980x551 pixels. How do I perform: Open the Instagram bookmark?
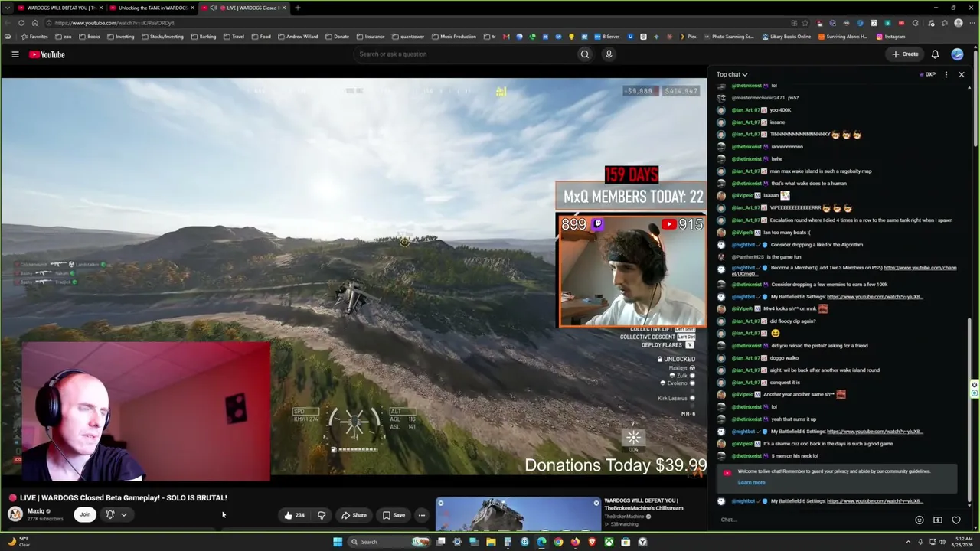[890, 37]
